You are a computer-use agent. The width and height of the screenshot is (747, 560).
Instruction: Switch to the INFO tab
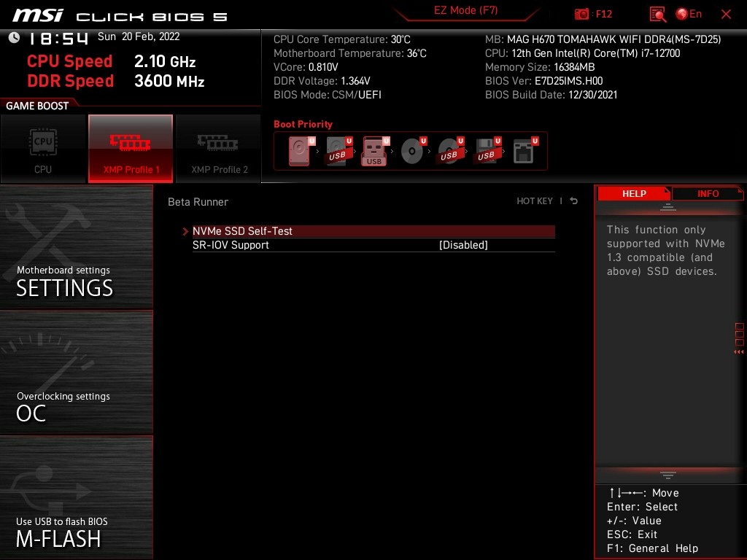coord(708,194)
